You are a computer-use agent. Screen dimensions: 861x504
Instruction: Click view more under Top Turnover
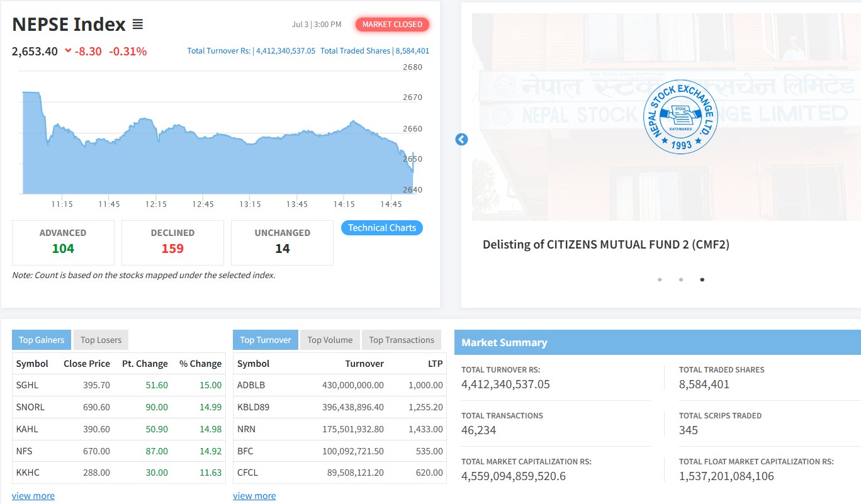[254, 496]
